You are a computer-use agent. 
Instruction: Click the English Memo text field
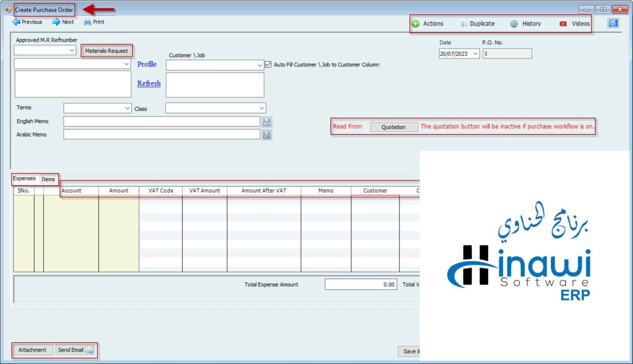tap(162, 121)
